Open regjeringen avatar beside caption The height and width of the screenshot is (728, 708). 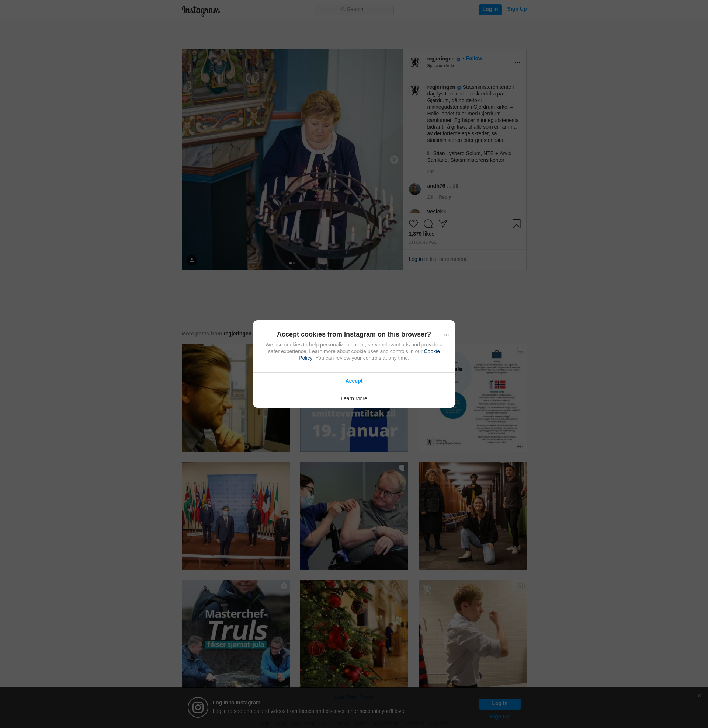[414, 90]
